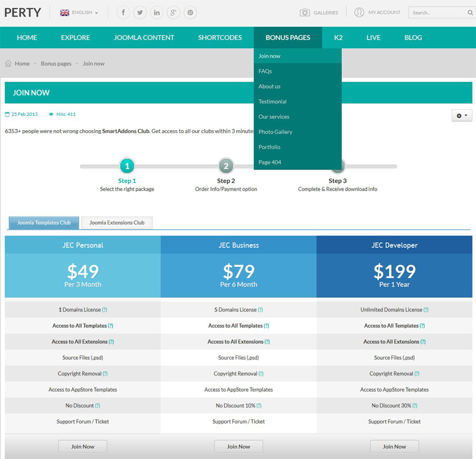Viewport: 476px width, 459px height.
Task: Click the Facebook social icon
Action: tap(123, 12)
